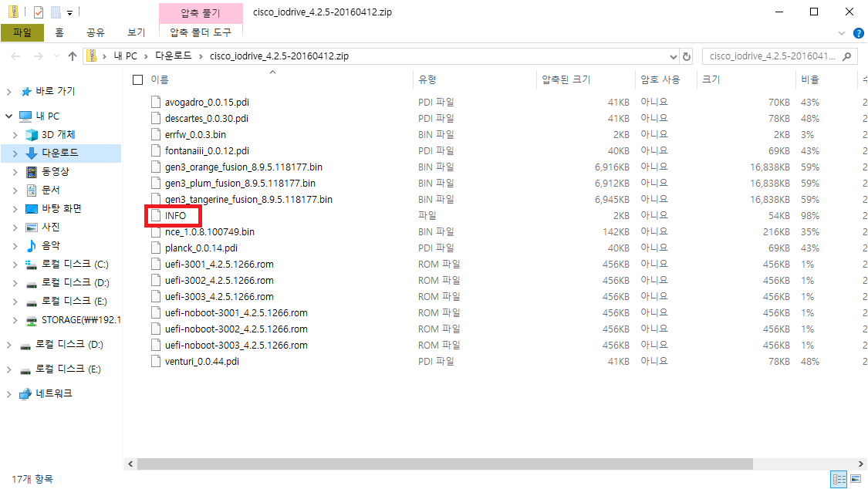Collapse the 내 PC tree node
Screen dimensions: 868x489
[x=8, y=116]
